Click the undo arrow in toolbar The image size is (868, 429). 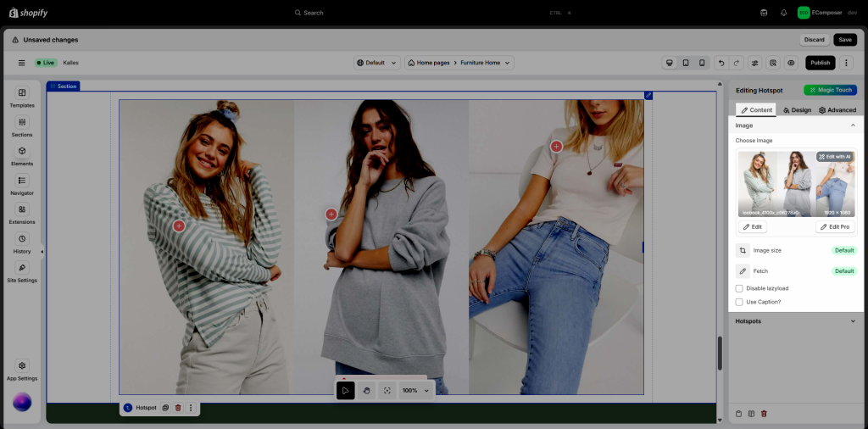pos(721,63)
